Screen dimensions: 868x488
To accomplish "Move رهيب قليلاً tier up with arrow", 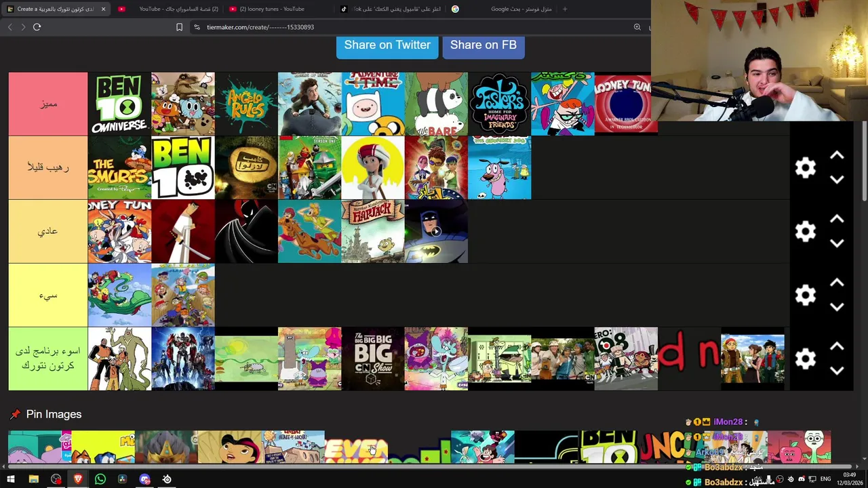I will tap(837, 156).
